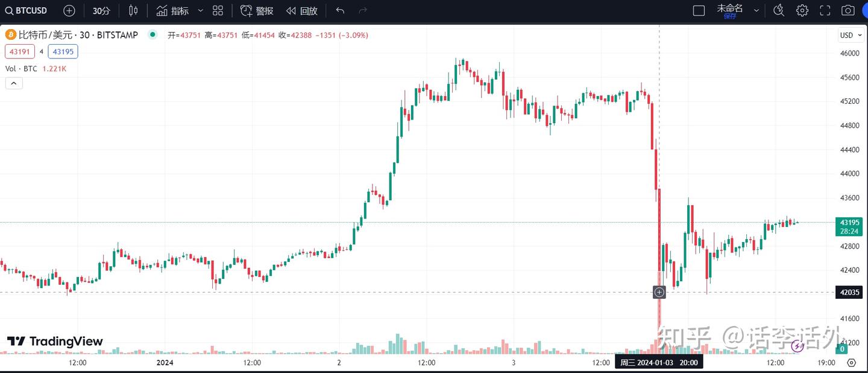This screenshot has width=868, height=373.
Task: Open the 指标 indicators panel
Action: [172, 11]
